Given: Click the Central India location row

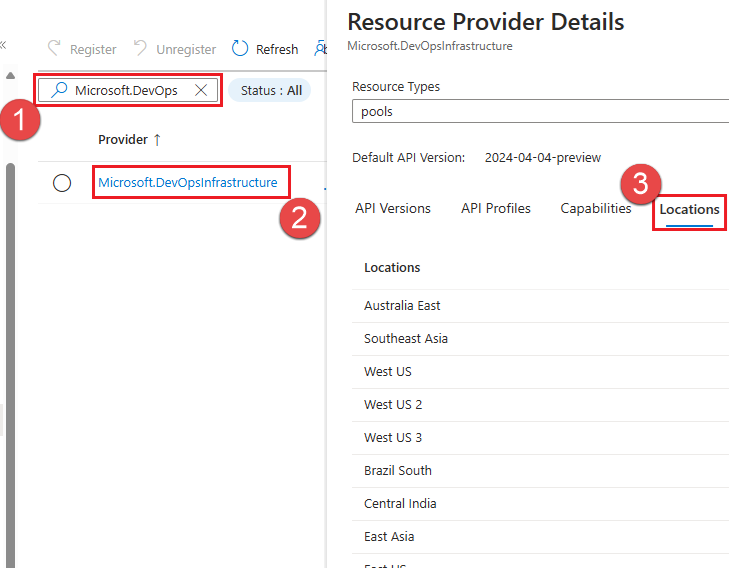Looking at the screenshot, I should coord(541,504).
